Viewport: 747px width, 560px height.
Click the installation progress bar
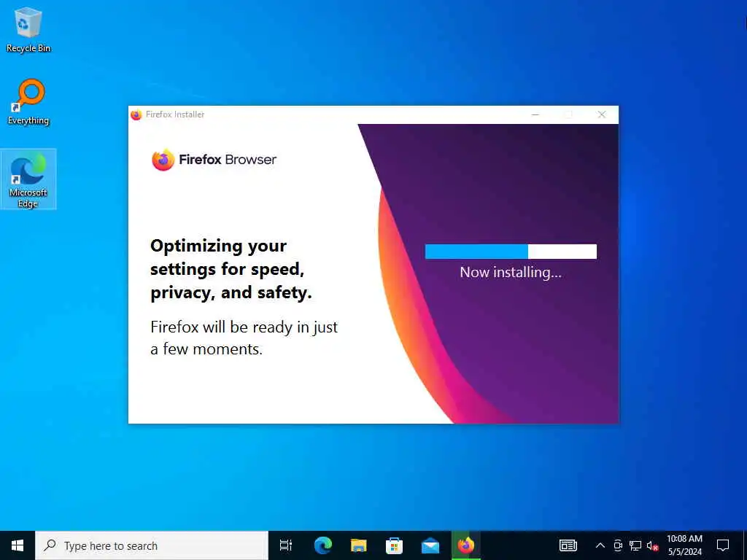pos(511,252)
